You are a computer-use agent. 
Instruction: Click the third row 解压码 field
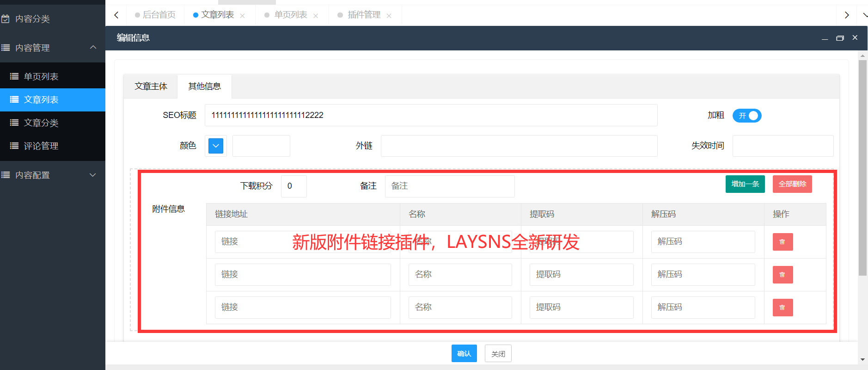(703, 308)
